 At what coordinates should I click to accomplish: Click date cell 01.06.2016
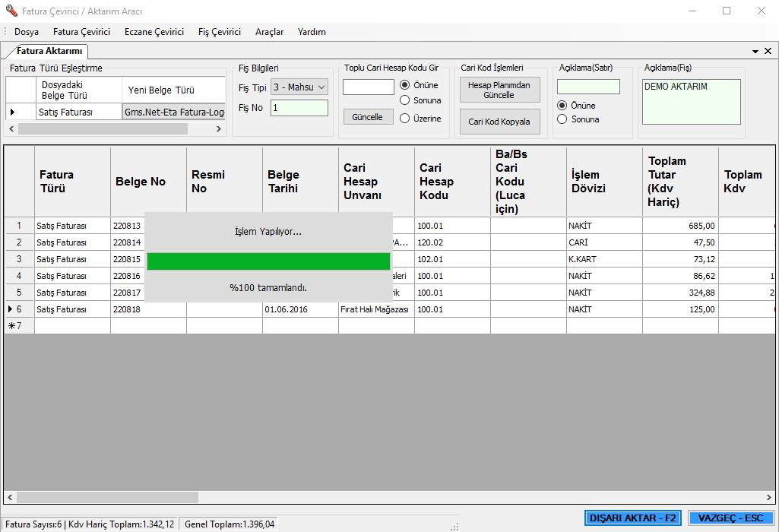point(300,309)
